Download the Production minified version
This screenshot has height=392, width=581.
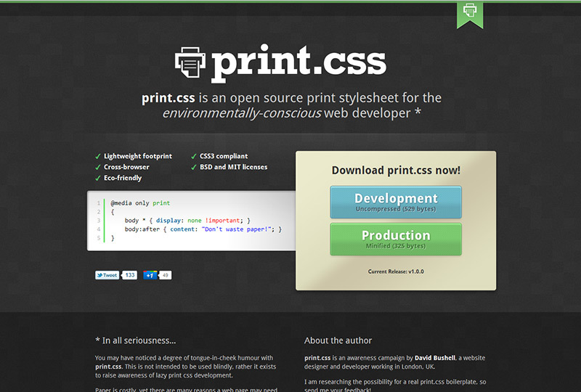(x=396, y=240)
